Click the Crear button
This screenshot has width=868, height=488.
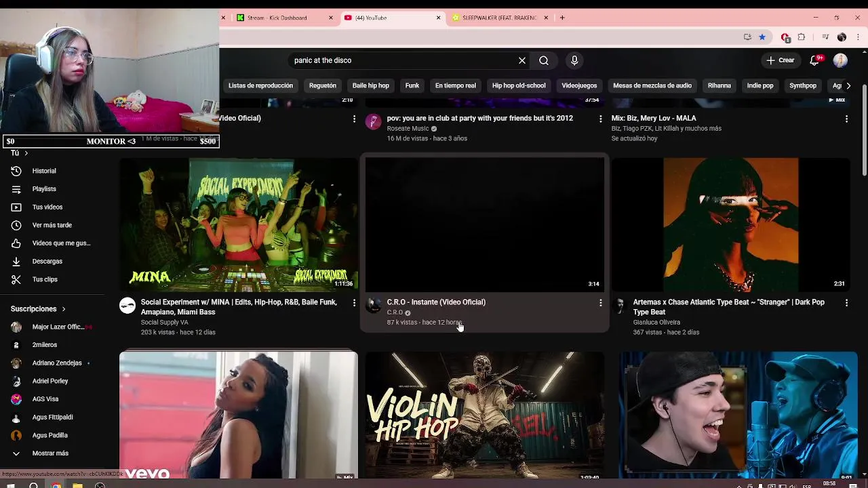point(780,60)
